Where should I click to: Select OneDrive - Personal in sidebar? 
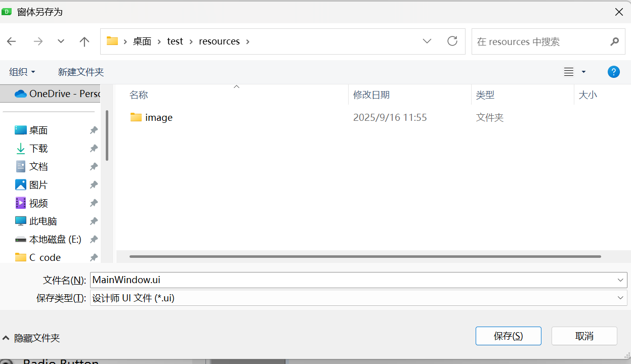tap(51, 94)
